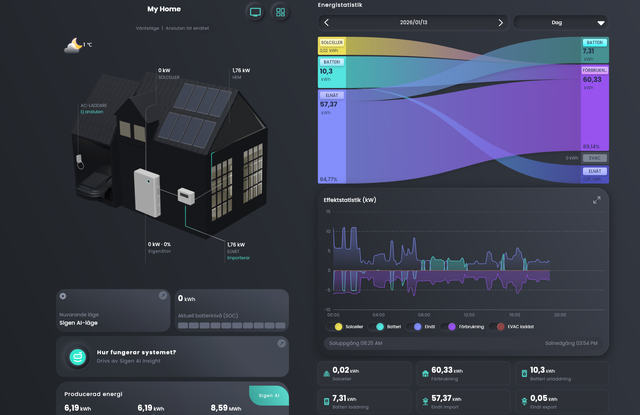Click the Producerad energi heading

pos(93,394)
